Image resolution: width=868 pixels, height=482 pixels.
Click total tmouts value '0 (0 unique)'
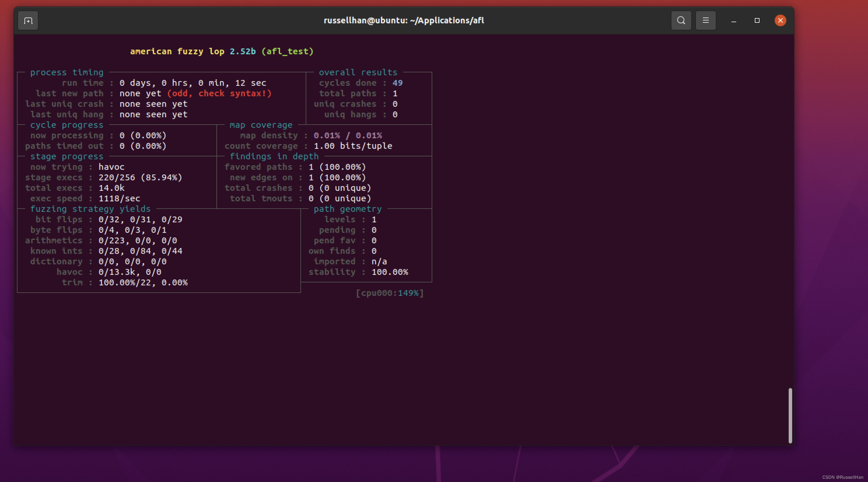[x=340, y=198]
